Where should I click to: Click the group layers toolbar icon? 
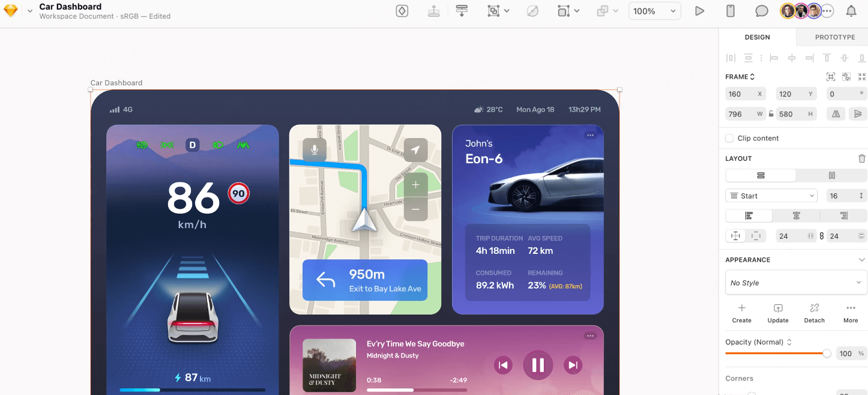493,11
